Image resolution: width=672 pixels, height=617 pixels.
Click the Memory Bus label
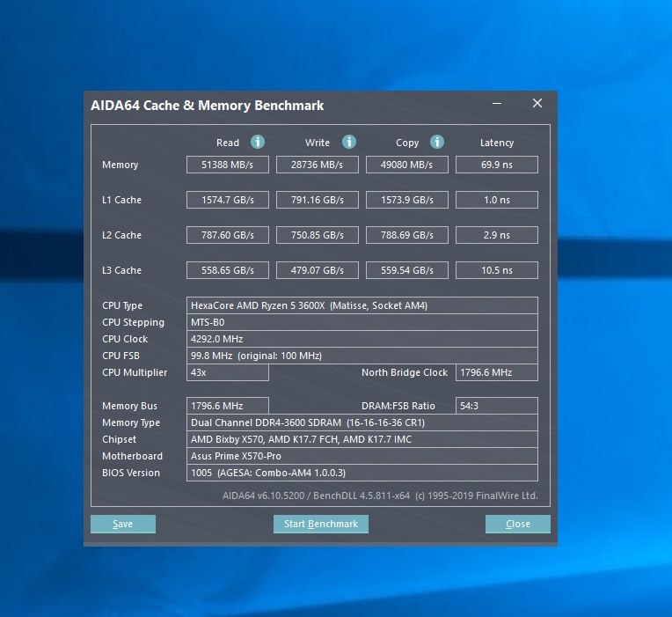tap(129, 406)
